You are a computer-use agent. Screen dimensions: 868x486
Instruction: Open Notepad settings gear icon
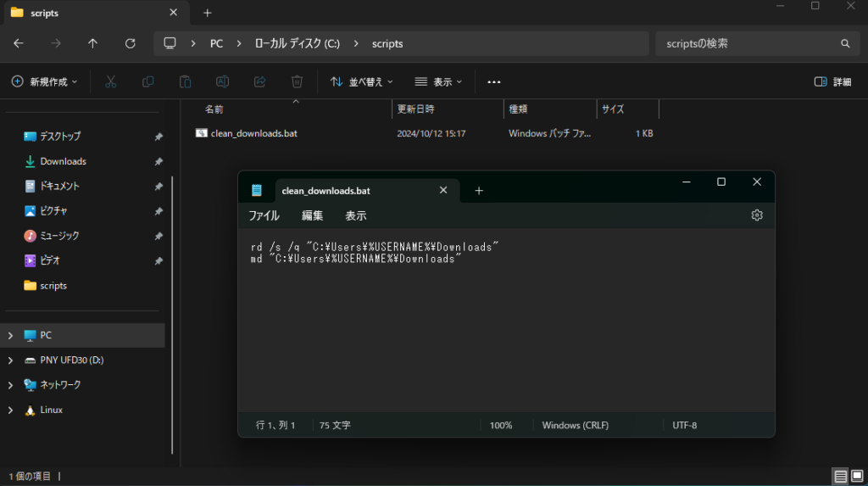[757, 215]
